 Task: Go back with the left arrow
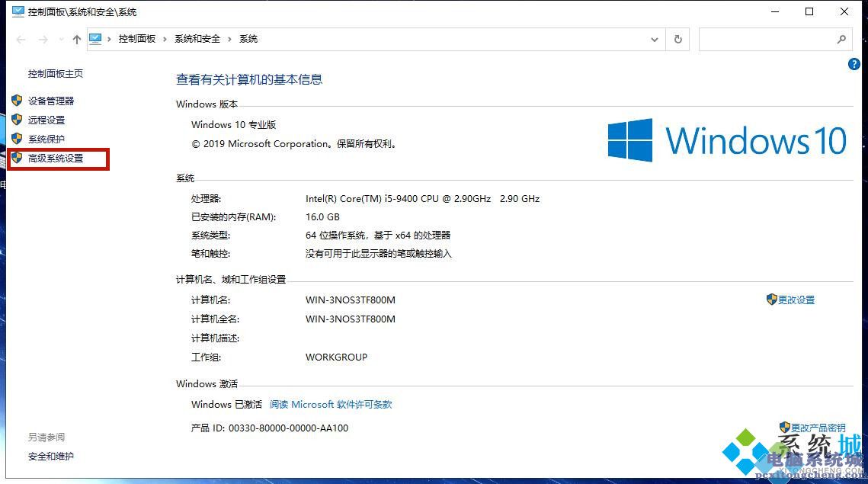21,40
